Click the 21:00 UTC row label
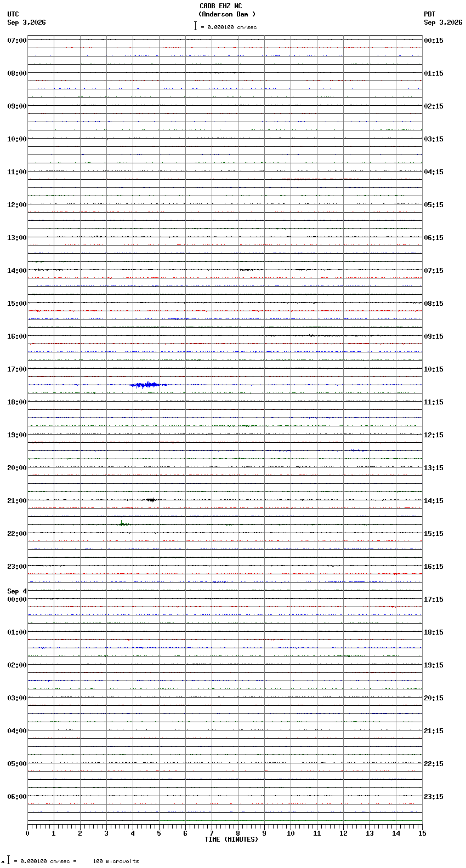Image resolution: width=466 pixels, height=868 pixels. [17, 501]
